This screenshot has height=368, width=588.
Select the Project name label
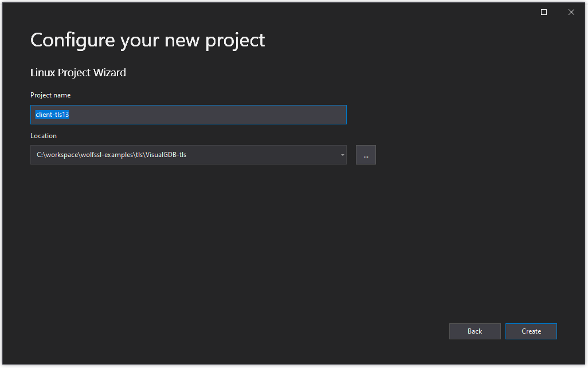coord(50,95)
